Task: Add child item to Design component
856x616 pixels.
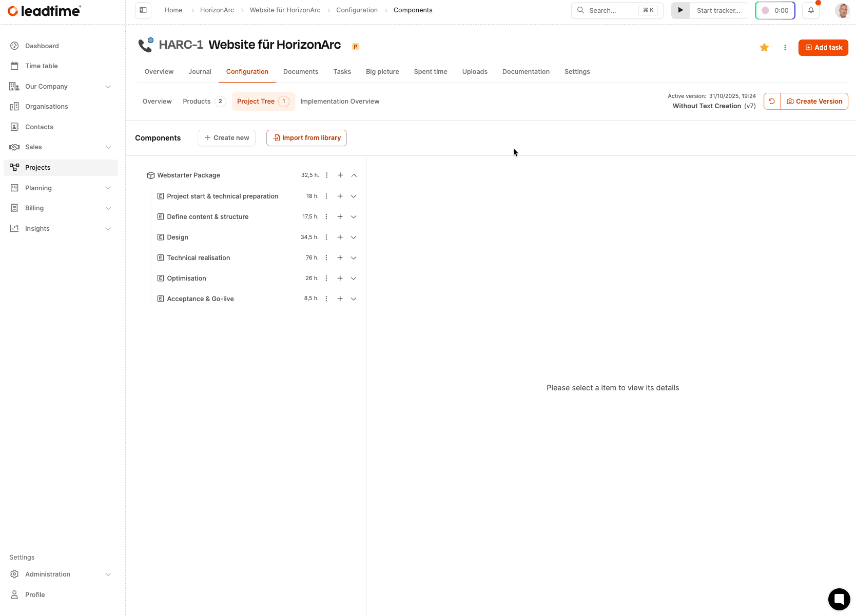Action: (340, 237)
